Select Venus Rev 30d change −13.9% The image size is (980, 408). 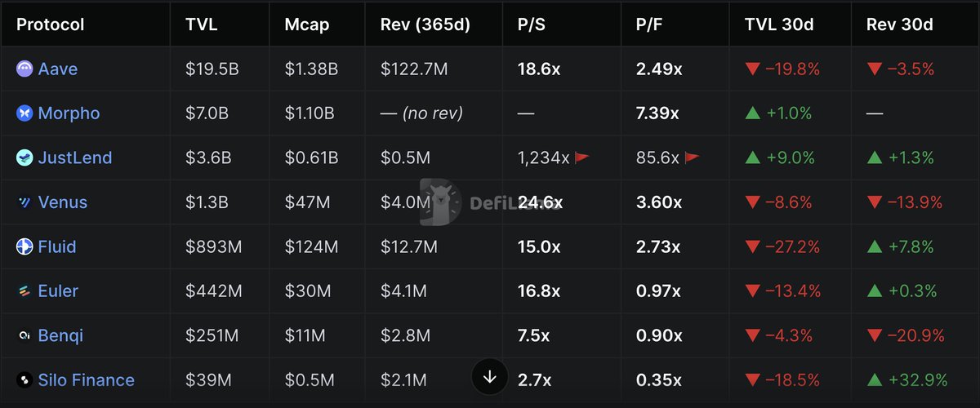tap(905, 202)
